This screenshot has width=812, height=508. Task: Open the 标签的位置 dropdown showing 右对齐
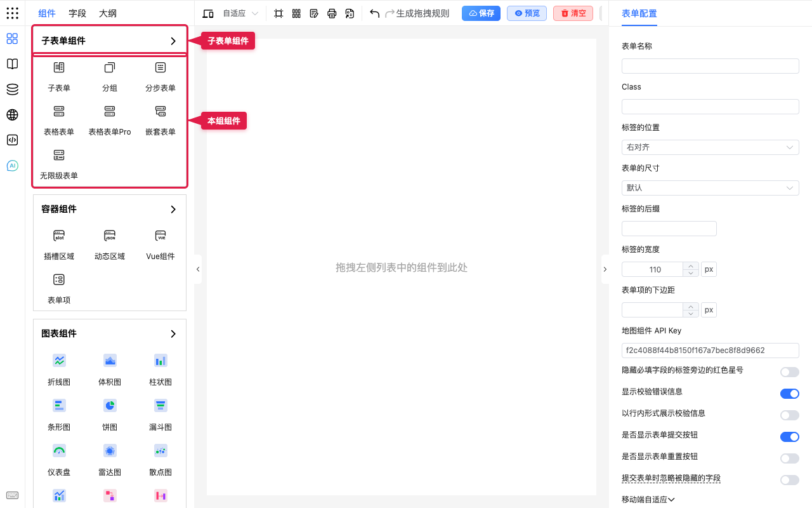coord(710,147)
